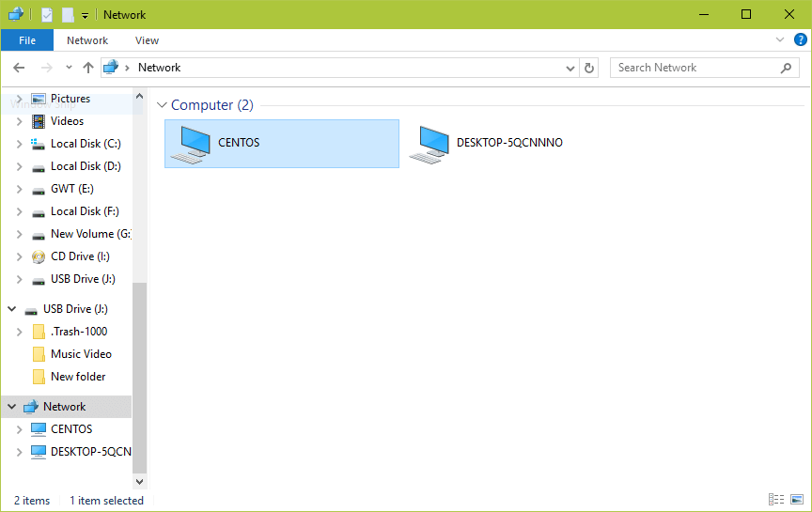Open Local Disk (D:) in sidebar
812x512 pixels.
click(86, 166)
